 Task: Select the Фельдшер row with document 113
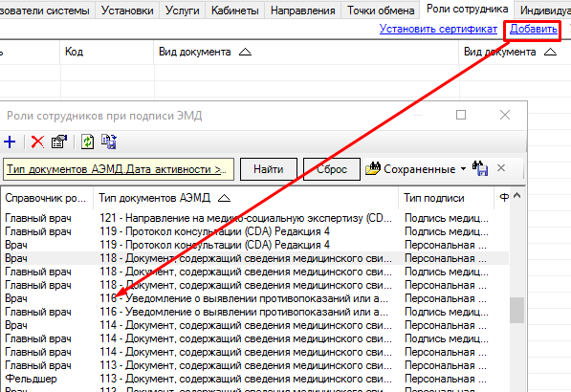pyautogui.click(x=255, y=379)
